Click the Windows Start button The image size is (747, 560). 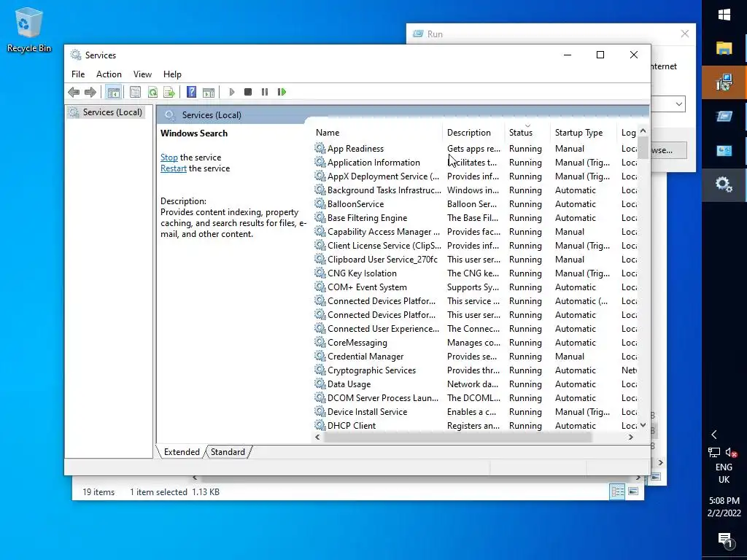coord(724,15)
